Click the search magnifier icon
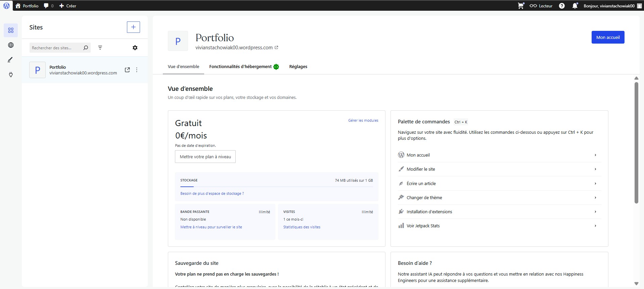 (86, 48)
